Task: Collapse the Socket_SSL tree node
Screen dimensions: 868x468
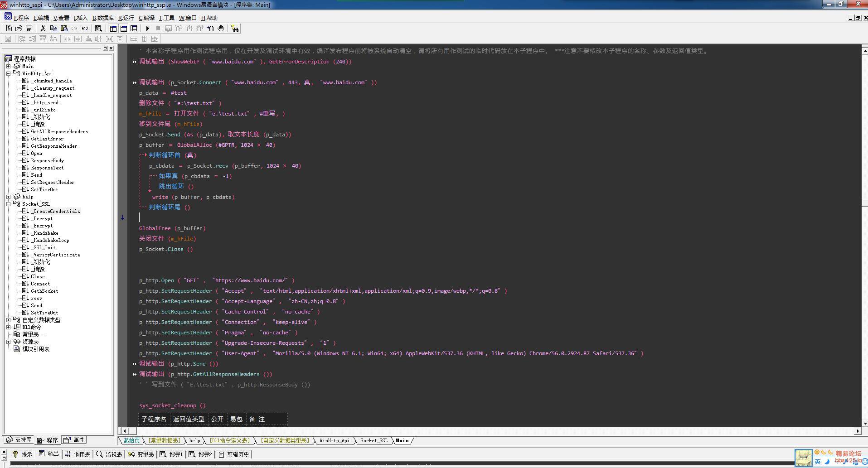Action: pyautogui.click(x=8, y=204)
